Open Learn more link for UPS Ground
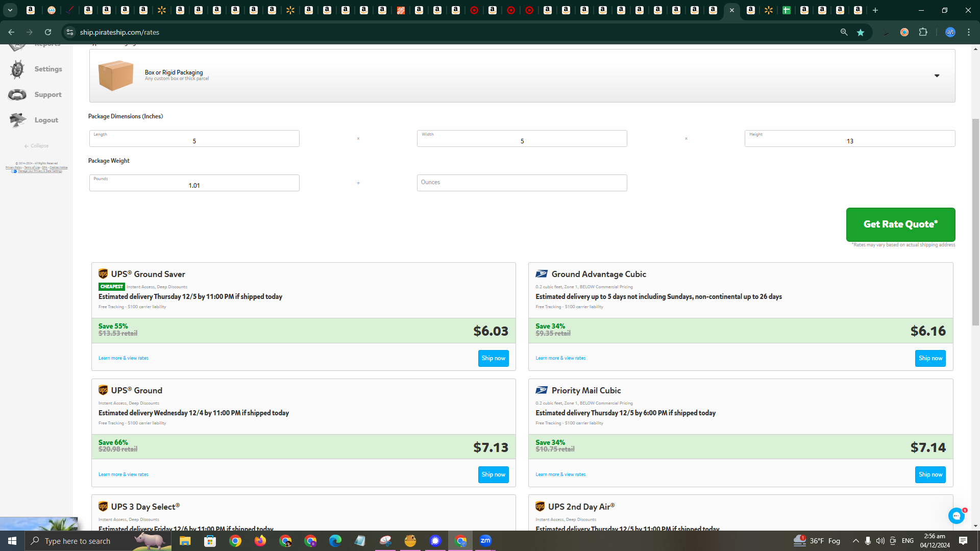980x551 pixels. click(124, 474)
